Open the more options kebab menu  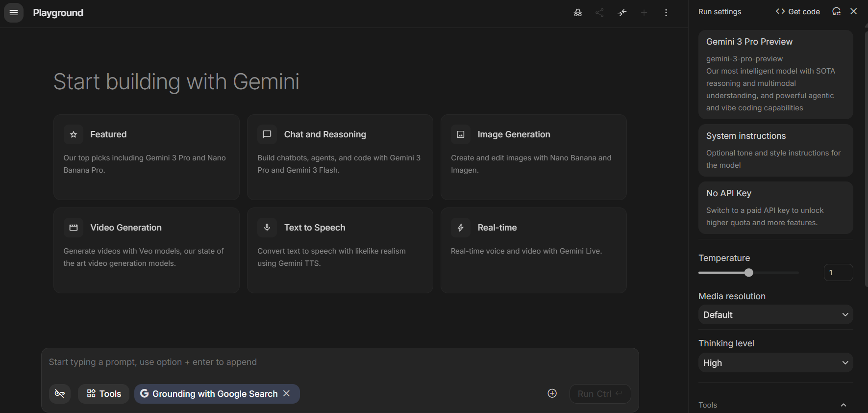pyautogui.click(x=666, y=13)
